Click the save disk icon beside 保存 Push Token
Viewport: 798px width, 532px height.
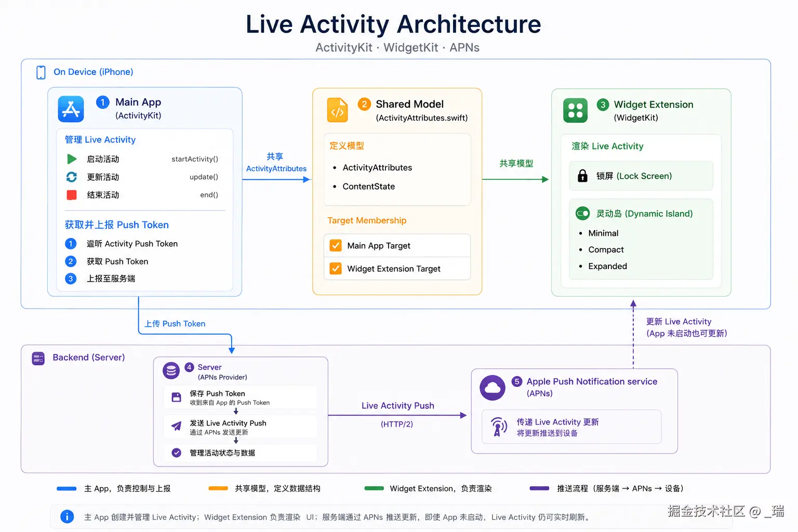pyautogui.click(x=176, y=397)
